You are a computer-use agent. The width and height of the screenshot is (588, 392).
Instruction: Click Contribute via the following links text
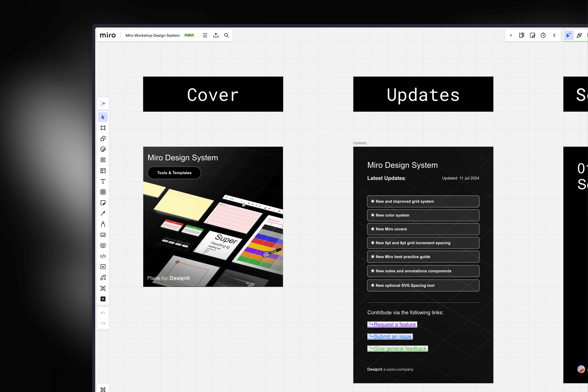coord(405,312)
